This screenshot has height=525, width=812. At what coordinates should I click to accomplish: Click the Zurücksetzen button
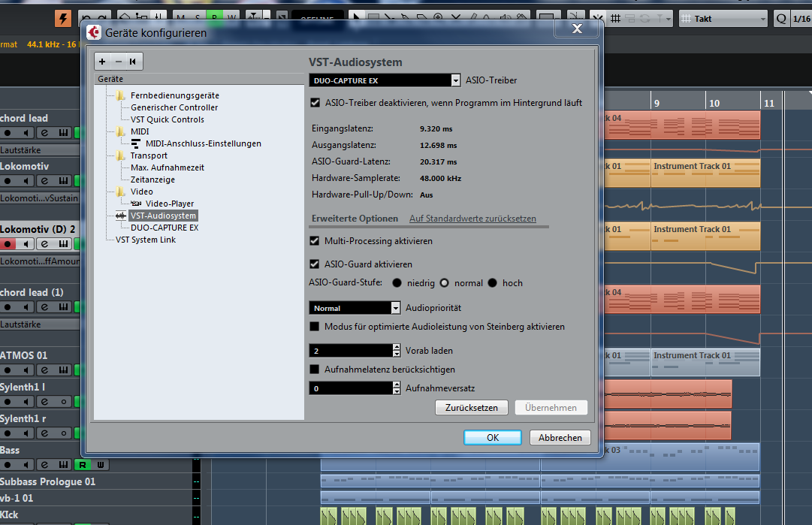point(471,408)
